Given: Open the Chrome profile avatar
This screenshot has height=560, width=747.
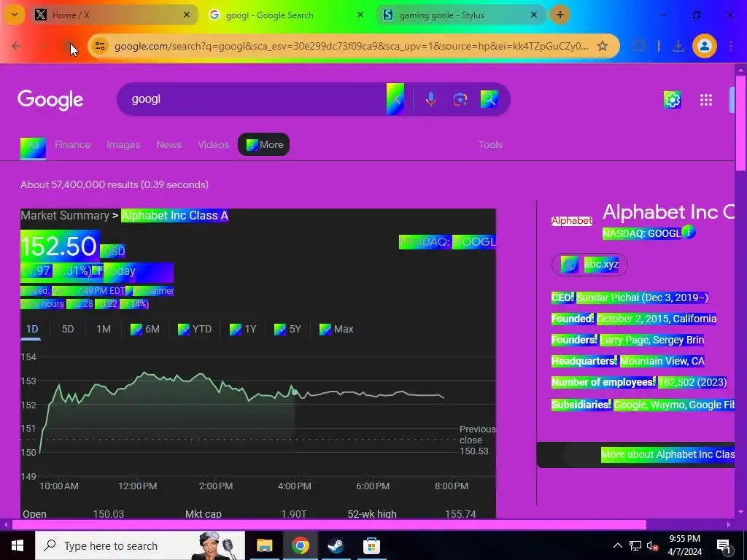Looking at the screenshot, I should [x=705, y=46].
